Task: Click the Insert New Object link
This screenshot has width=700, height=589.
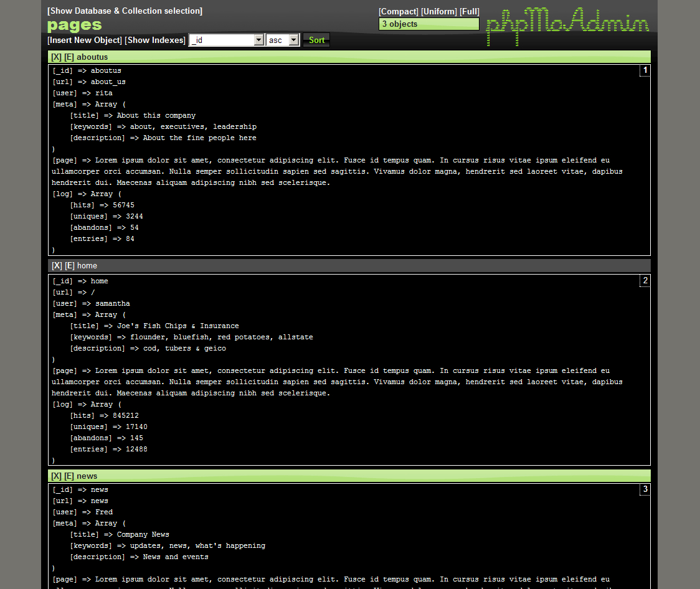Action: click(85, 40)
